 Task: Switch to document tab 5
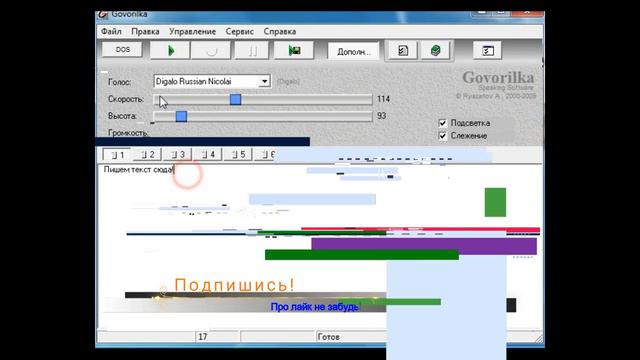(x=238, y=155)
